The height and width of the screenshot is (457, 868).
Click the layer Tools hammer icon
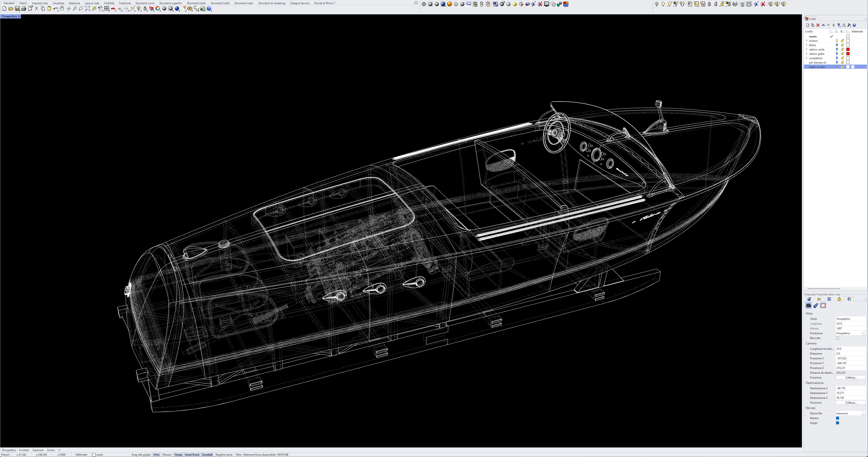[849, 25]
